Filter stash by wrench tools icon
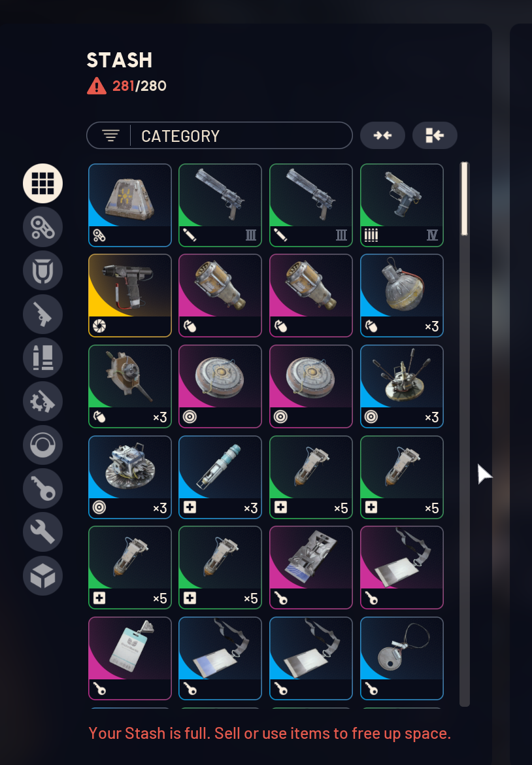532x765 pixels. click(x=43, y=532)
